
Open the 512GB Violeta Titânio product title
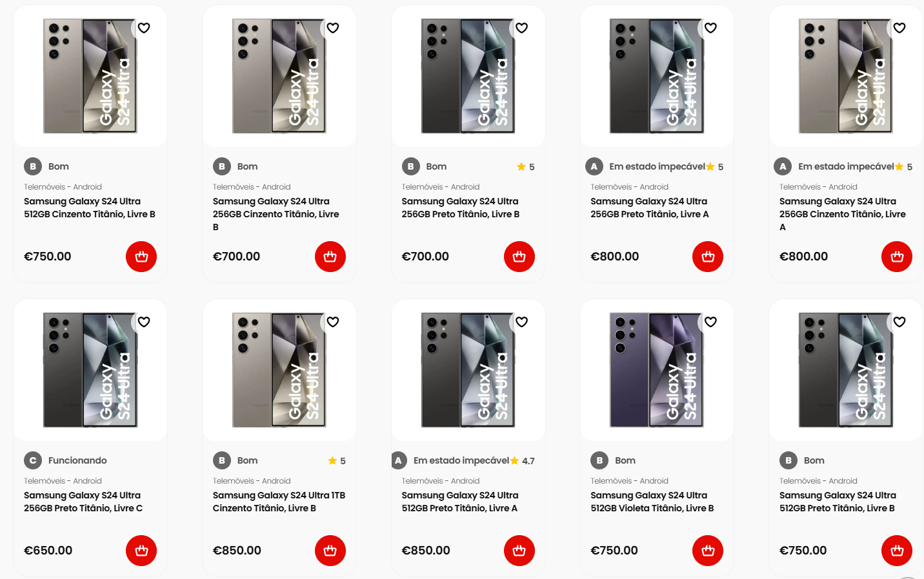coord(652,502)
